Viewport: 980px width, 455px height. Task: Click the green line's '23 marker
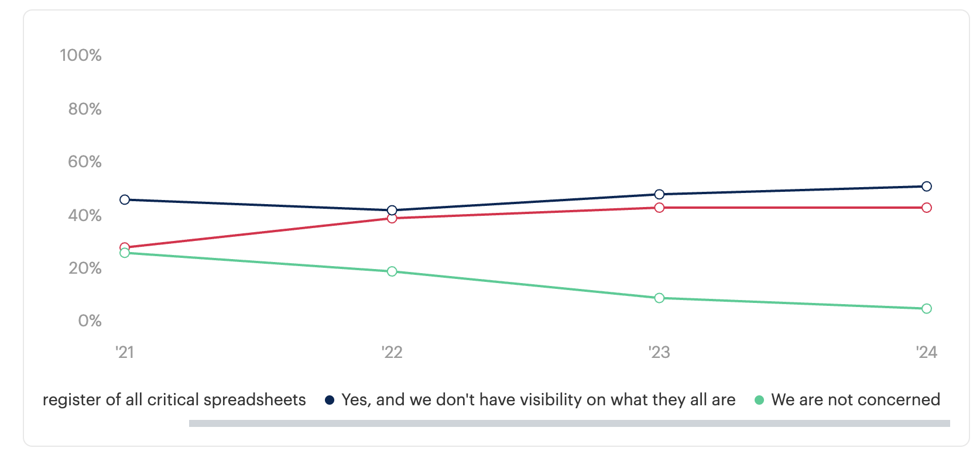click(659, 298)
